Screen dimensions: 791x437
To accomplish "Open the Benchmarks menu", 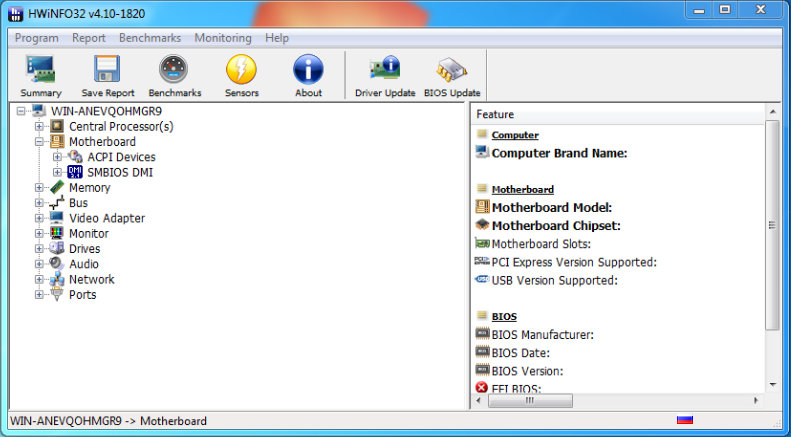I will click(x=150, y=38).
